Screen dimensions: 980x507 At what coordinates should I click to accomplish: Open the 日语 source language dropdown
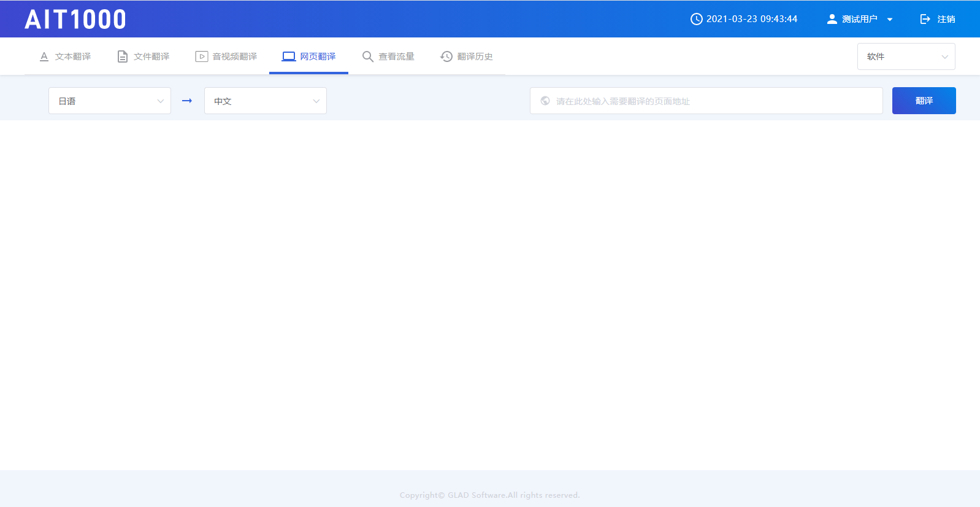tap(110, 101)
